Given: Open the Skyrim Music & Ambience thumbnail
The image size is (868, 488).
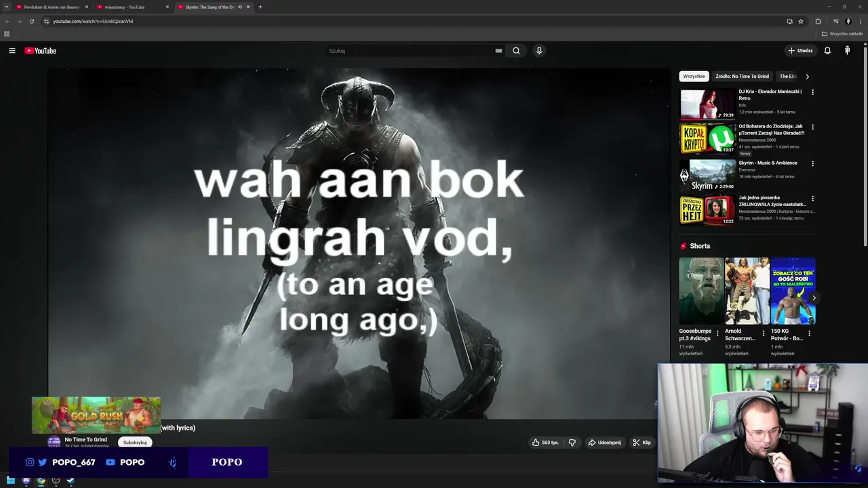Looking at the screenshot, I should click(x=708, y=175).
